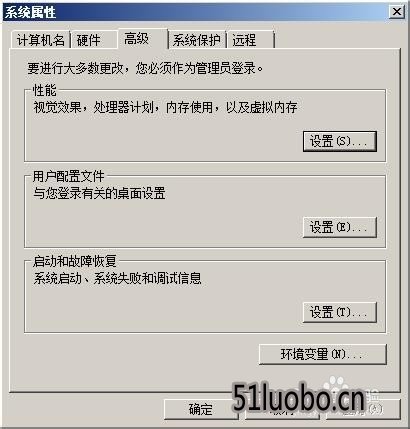
Task: Open the 硬件 tab
Action: [x=94, y=40]
